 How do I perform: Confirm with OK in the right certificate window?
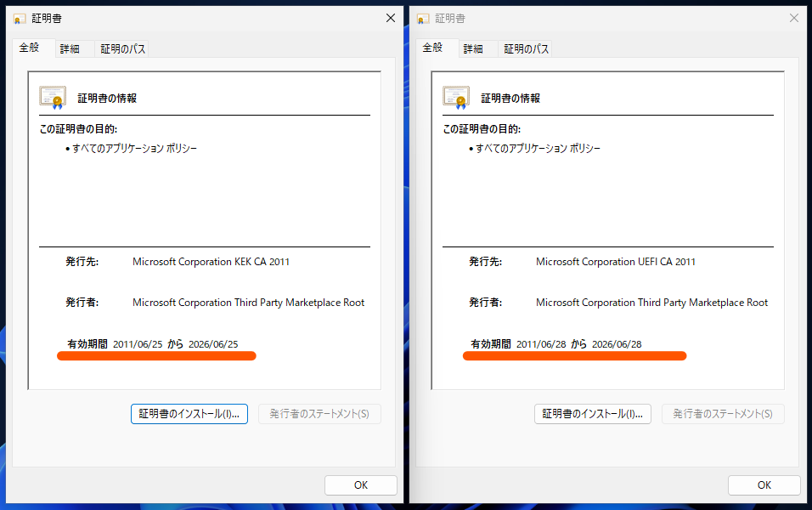764,485
